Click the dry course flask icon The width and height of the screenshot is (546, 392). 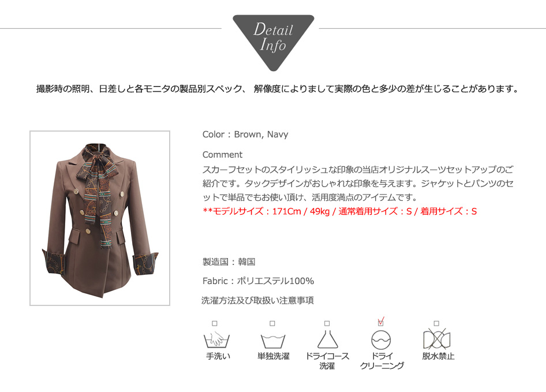[327, 339]
